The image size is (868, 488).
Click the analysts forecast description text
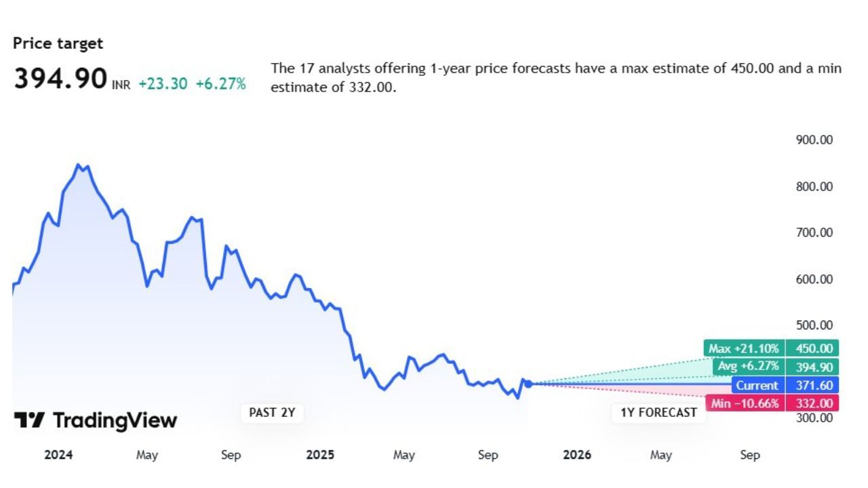(x=556, y=77)
